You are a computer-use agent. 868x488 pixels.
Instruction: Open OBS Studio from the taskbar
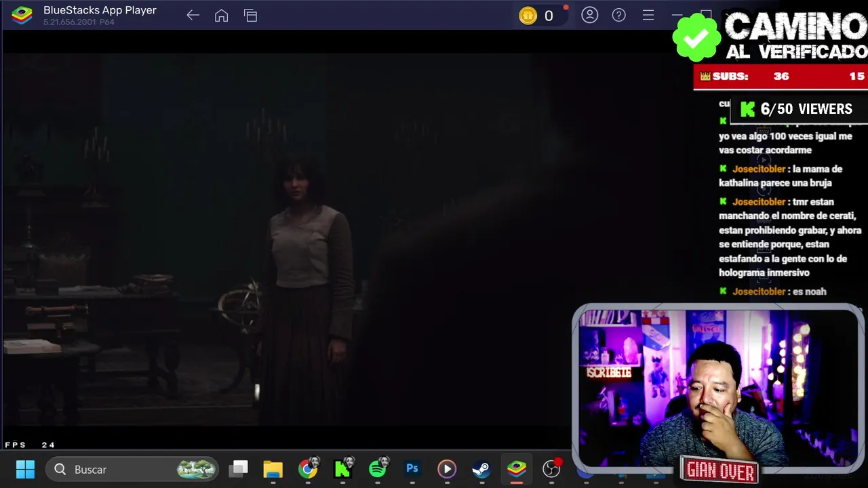click(552, 468)
